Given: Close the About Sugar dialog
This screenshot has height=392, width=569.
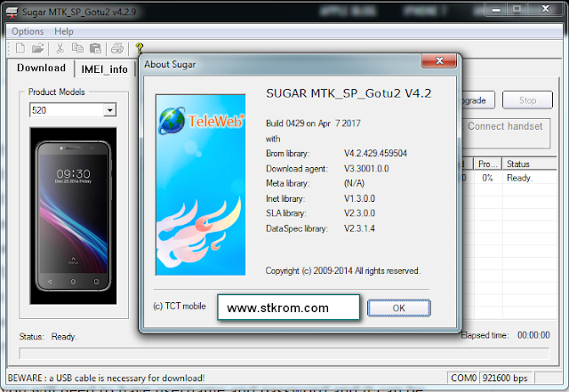Looking at the screenshot, I should point(439,60).
